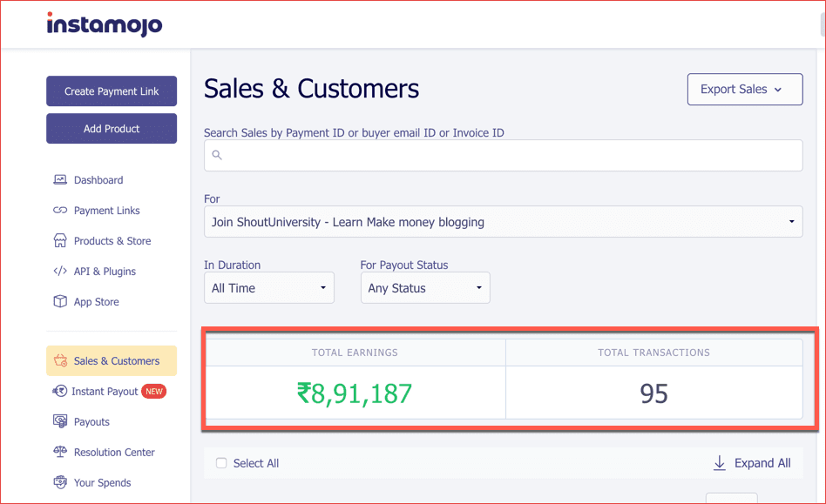Click the Create Payment Link button

111,91
